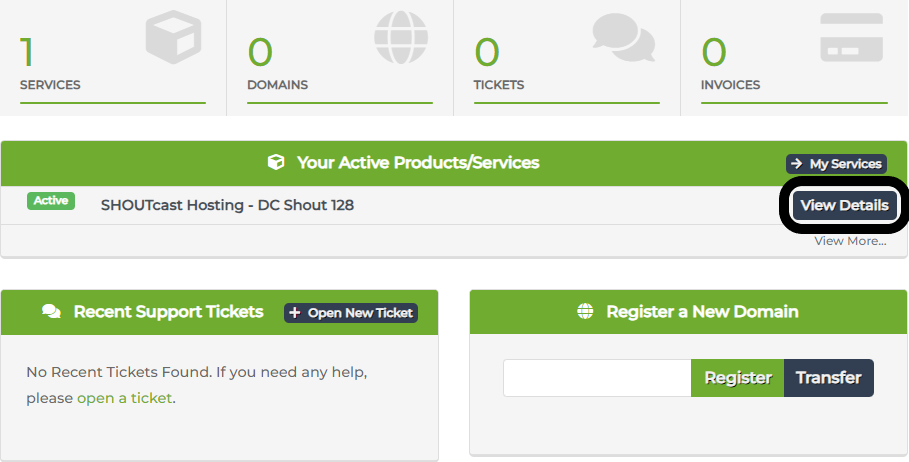The height and width of the screenshot is (462, 909).
Task: Click the chat bubbles icon in Tickets tile
Action: point(624,37)
